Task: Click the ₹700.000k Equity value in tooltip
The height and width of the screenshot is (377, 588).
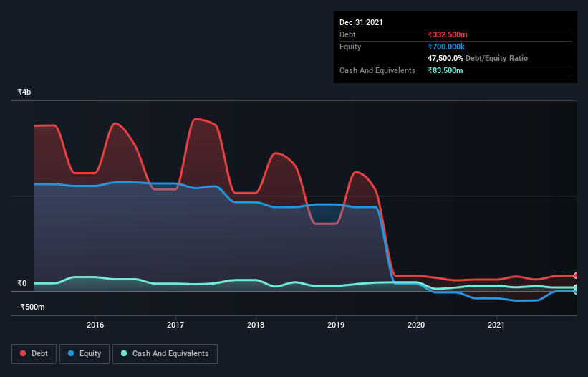Action: 446,47
